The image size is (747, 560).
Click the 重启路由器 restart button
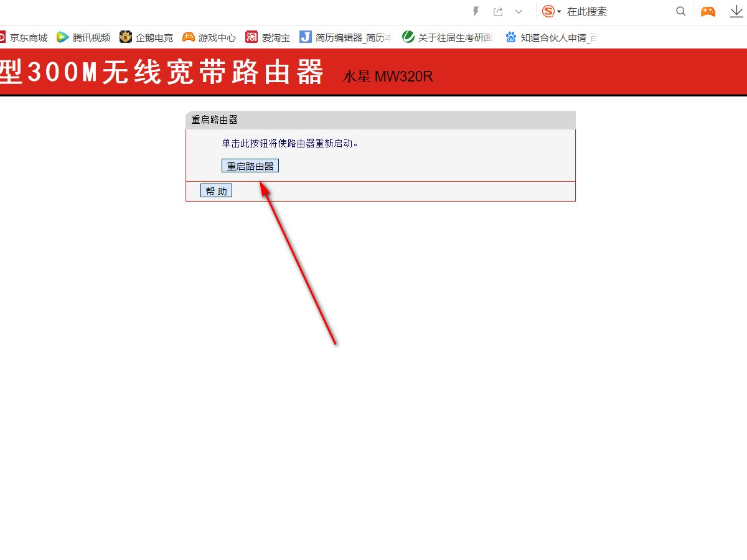pyautogui.click(x=250, y=165)
